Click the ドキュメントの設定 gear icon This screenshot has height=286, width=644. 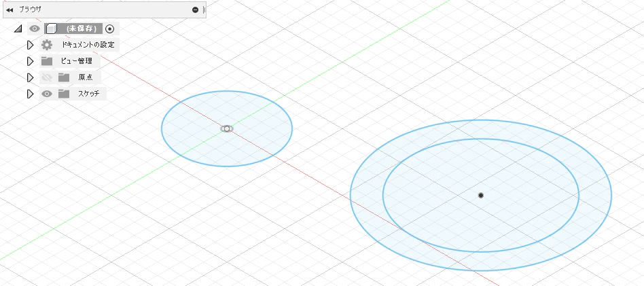point(47,45)
